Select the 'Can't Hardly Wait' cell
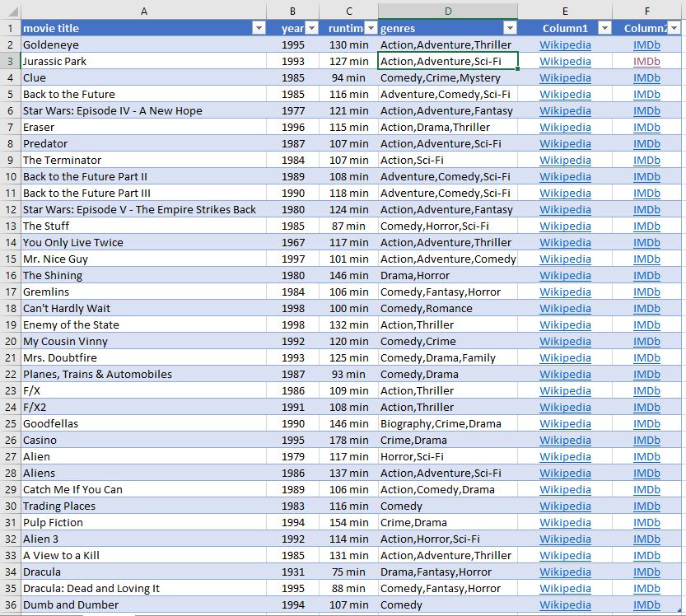The width and height of the screenshot is (686, 616). 143,309
